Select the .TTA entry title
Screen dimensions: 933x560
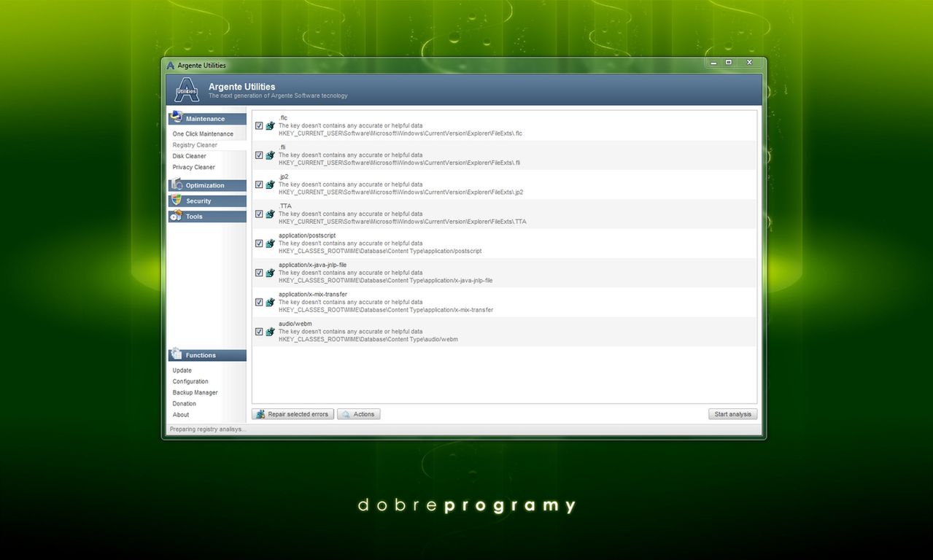(284, 206)
